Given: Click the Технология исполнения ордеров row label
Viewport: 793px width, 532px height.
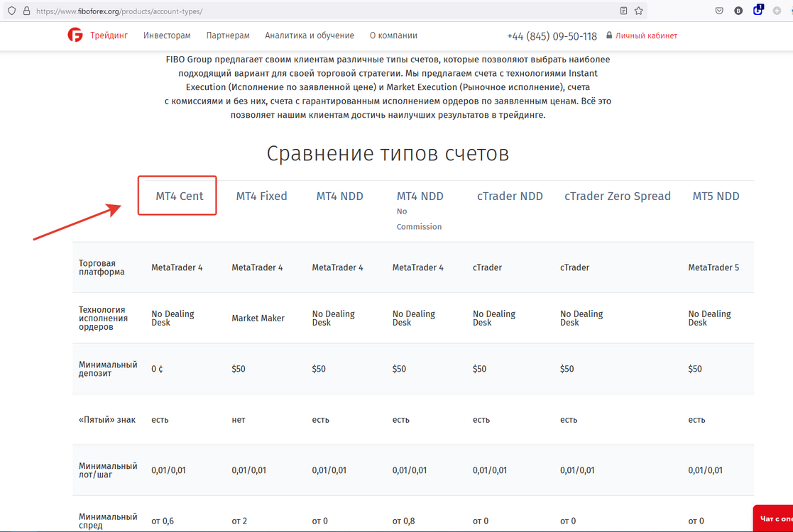Looking at the screenshot, I should [x=103, y=318].
